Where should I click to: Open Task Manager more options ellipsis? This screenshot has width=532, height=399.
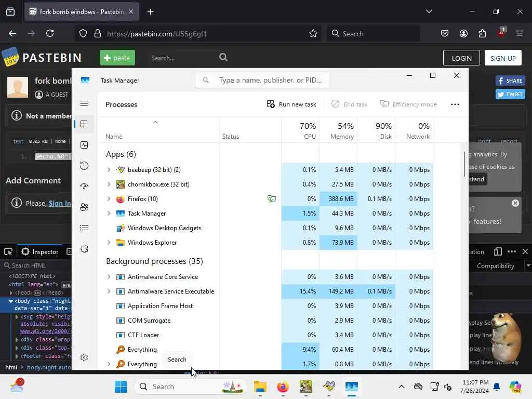pos(455,104)
